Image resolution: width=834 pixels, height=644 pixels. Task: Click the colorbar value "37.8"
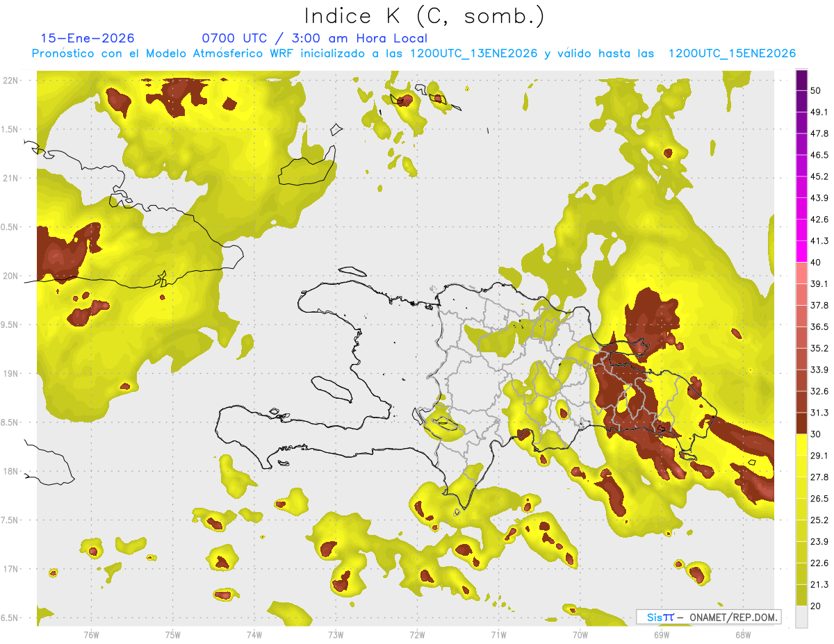pyautogui.click(x=819, y=306)
